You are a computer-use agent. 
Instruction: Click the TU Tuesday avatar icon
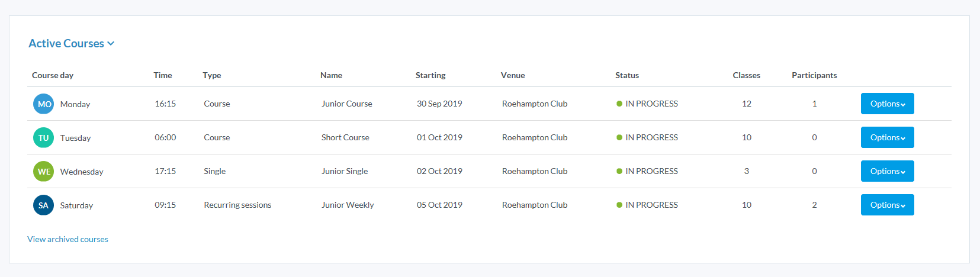tap(43, 138)
